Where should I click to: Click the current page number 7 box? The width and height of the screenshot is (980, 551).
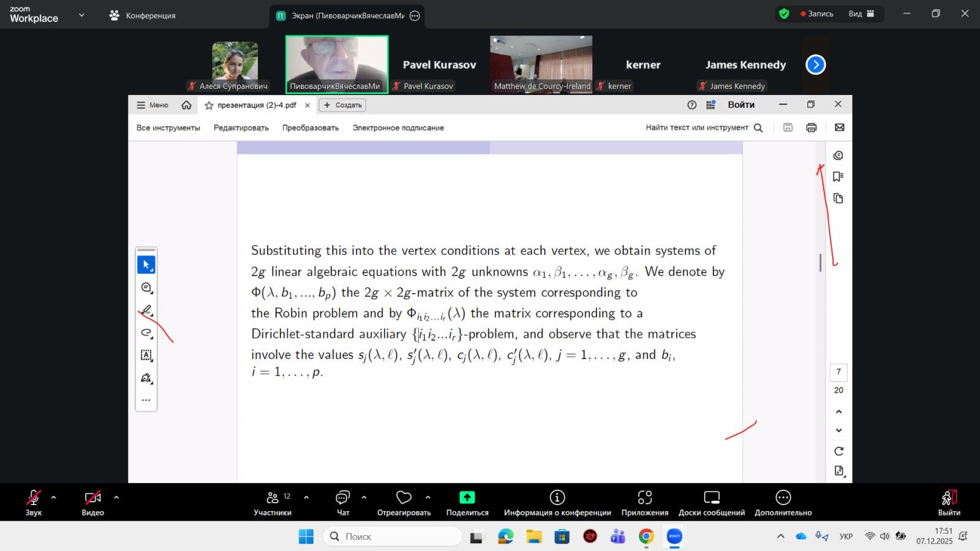coord(839,372)
